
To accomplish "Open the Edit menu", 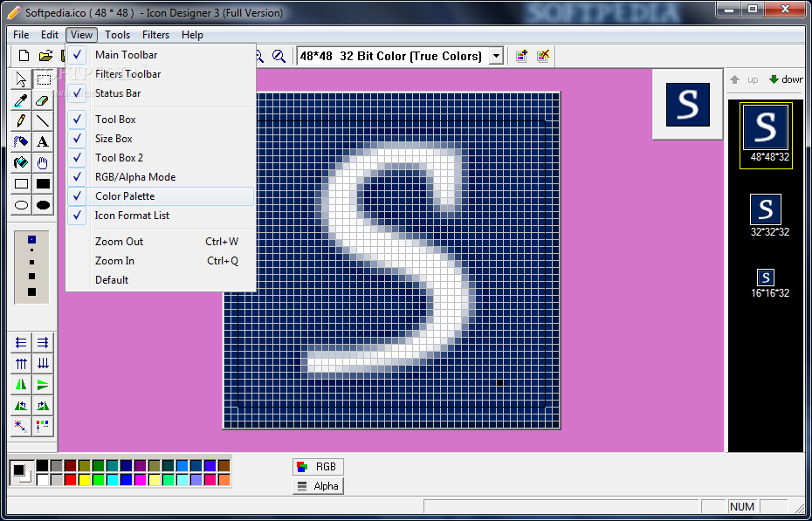I will coord(50,35).
